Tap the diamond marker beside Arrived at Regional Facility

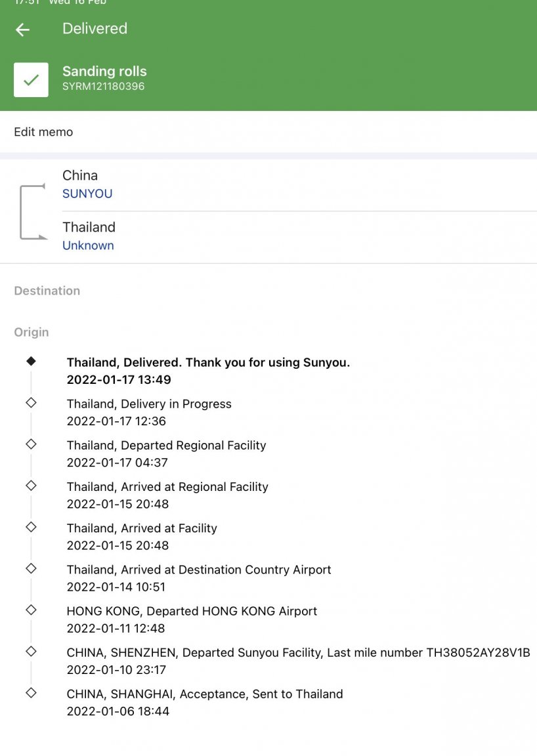pyautogui.click(x=31, y=486)
